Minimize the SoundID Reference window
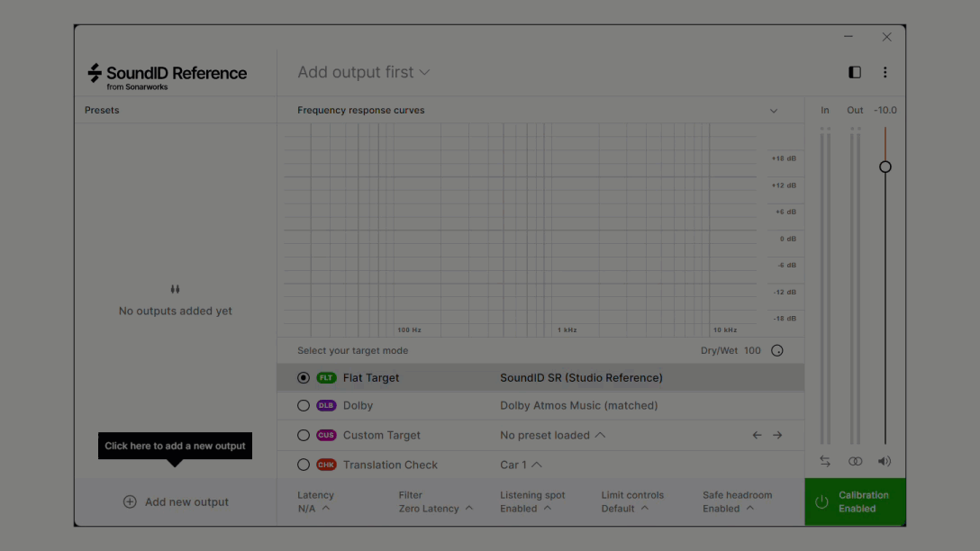Image resolution: width=980 pixels, height=551 pixels. coord(848,37)
